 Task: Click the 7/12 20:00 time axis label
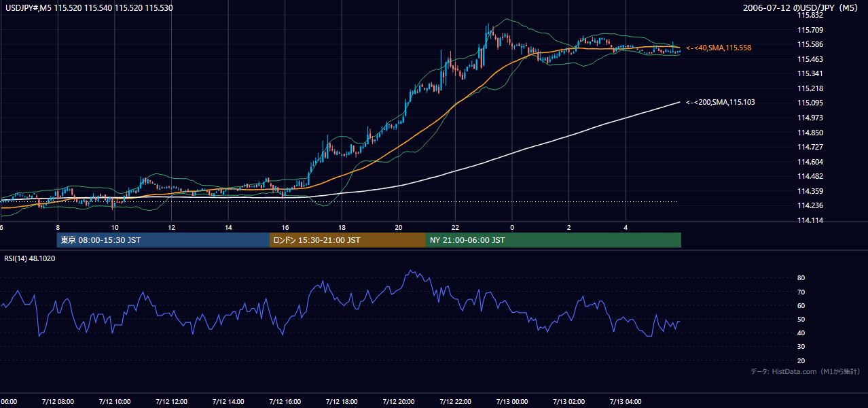click(x=399, y=401)
